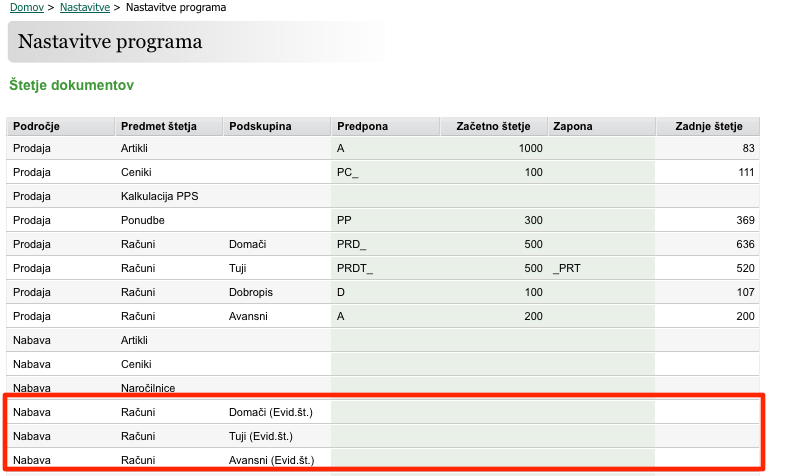Click the PRD_ prefix for Domači invoices
This screenshot has width=788, height=476.
(x=385, y=244)
